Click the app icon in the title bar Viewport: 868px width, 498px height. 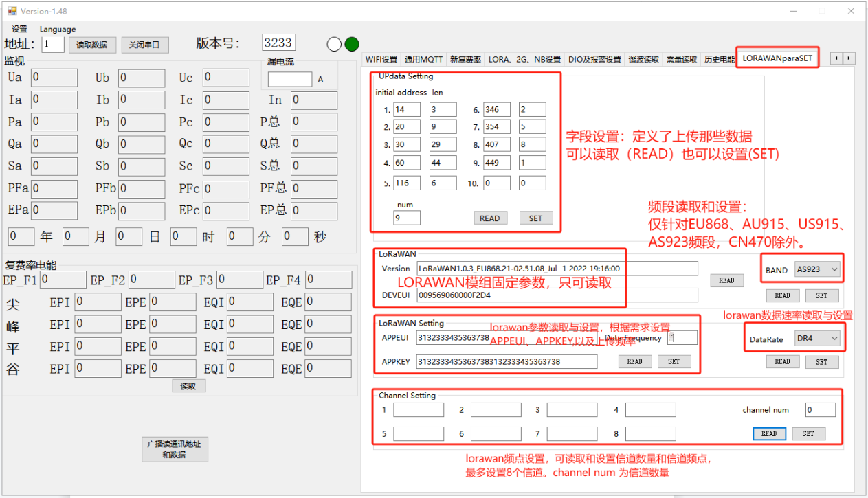pos(12,12)
